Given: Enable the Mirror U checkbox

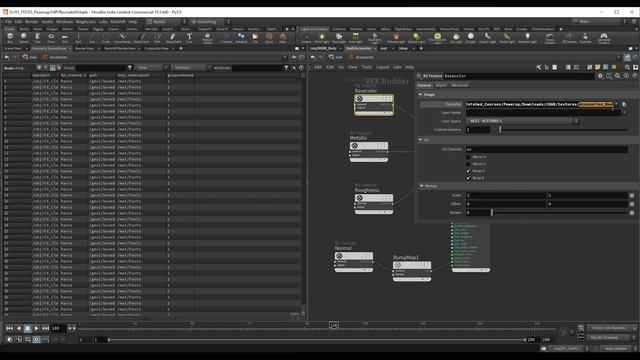Looking at the screenshot, I should click(468, 157).
